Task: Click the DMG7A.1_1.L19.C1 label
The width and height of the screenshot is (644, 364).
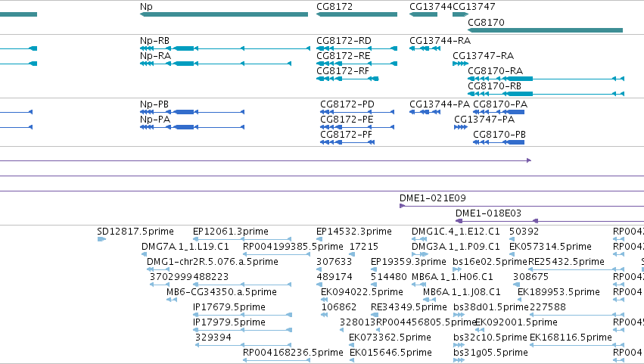Action: [x=185, y=247]
